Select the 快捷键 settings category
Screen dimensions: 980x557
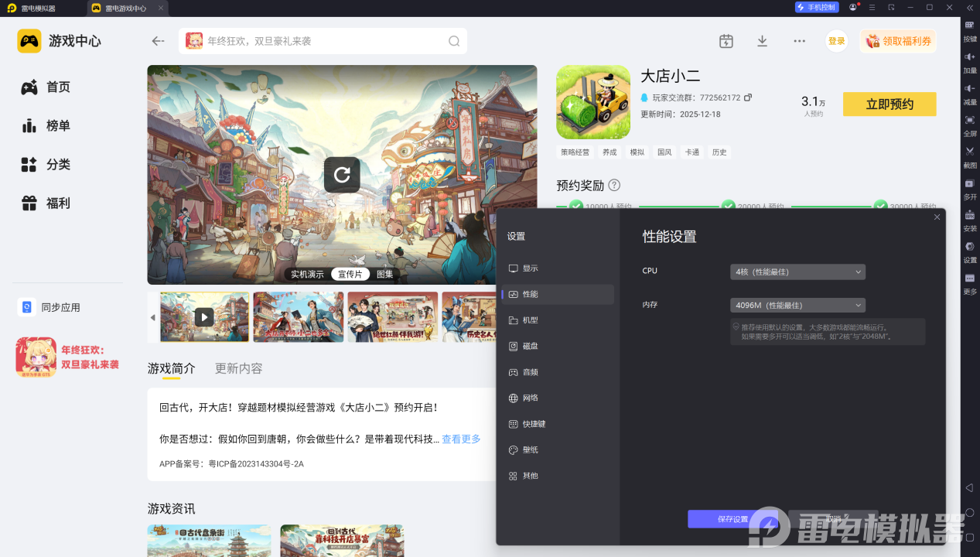point(558,424)
